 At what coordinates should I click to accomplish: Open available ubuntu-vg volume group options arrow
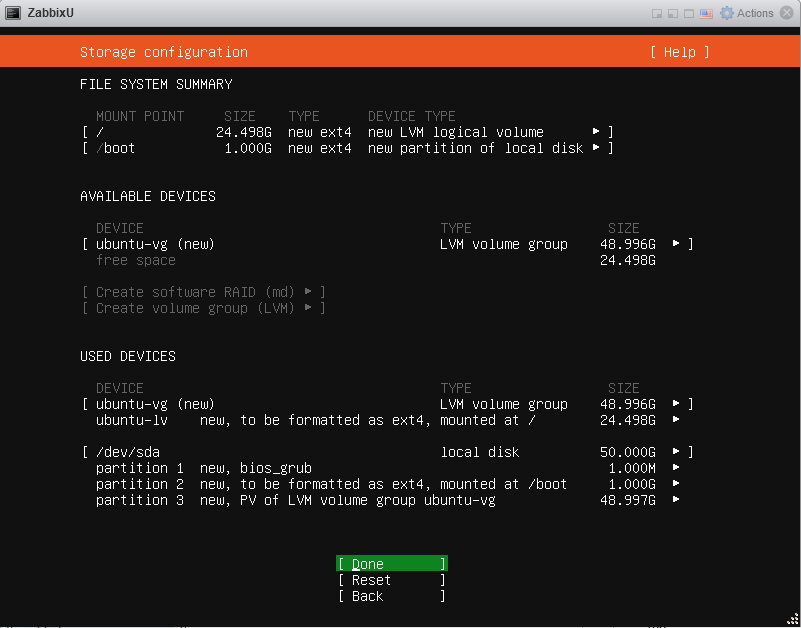pos(676,244)
